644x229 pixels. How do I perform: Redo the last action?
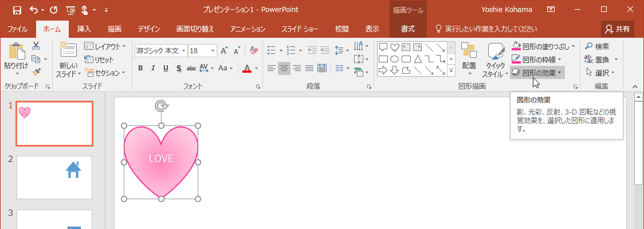54,10
